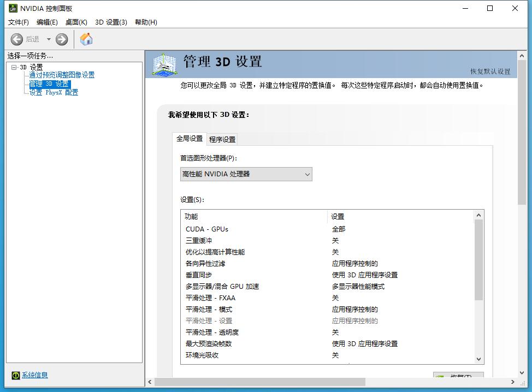Click the 功能 column header
Screen dimensions: 532x392
tap(254, 217)
